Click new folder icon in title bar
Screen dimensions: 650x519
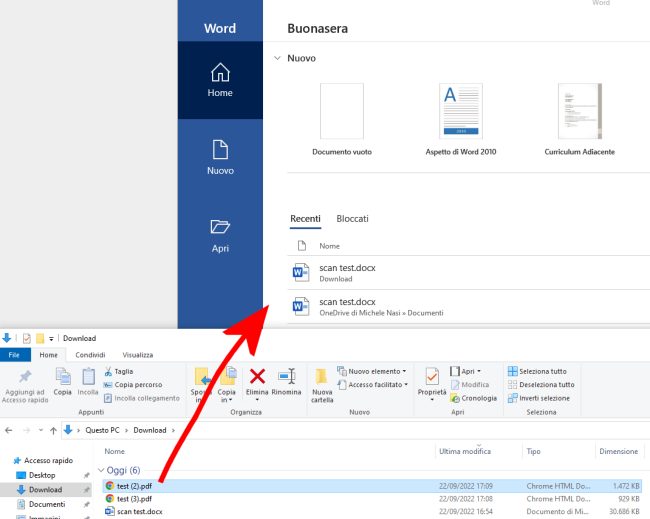coord(40,339)
